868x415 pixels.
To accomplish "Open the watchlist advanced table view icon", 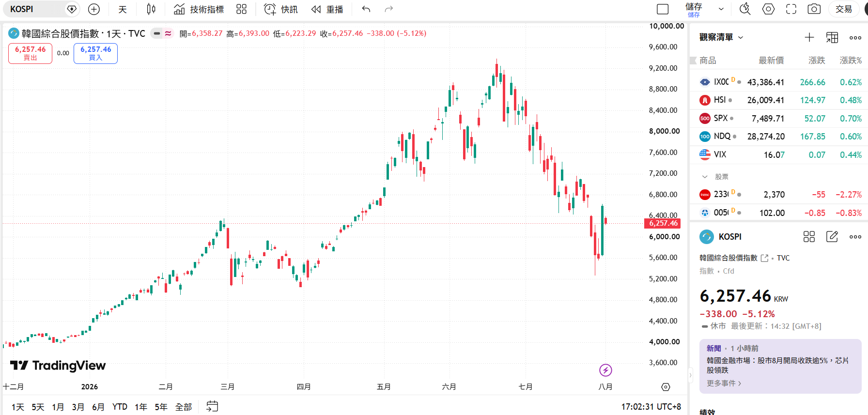I will 832,37.
